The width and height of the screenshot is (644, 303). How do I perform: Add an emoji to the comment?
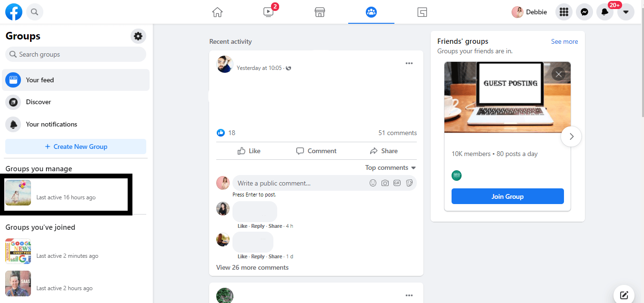pyautogui.click(x=373, y=183)
